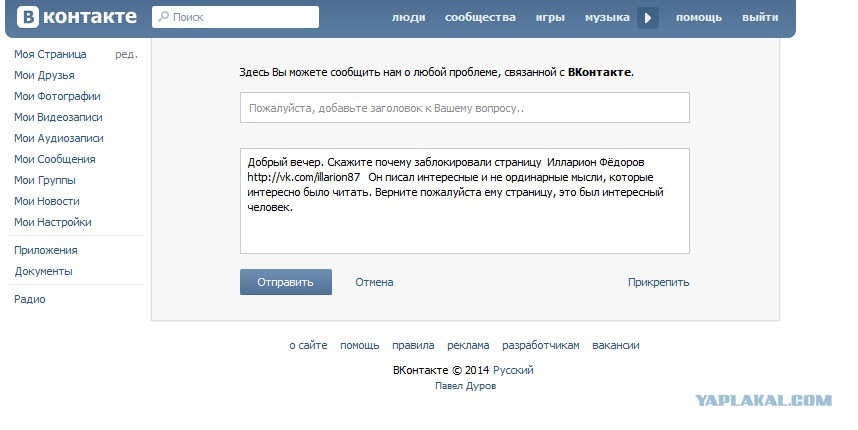
Task: Open Мои Новости
Action: pos(47,201)
